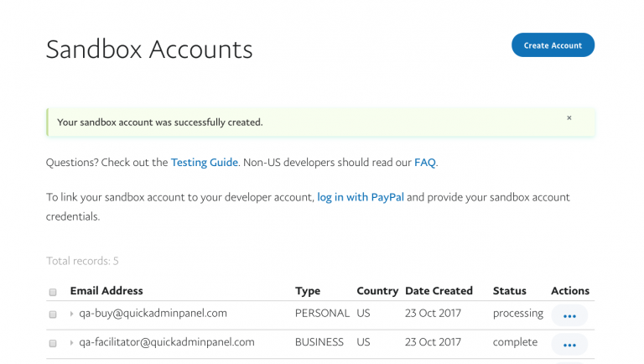
Task: Check the qa-facilitator account checkbox
Action: (x=53, y=343)
